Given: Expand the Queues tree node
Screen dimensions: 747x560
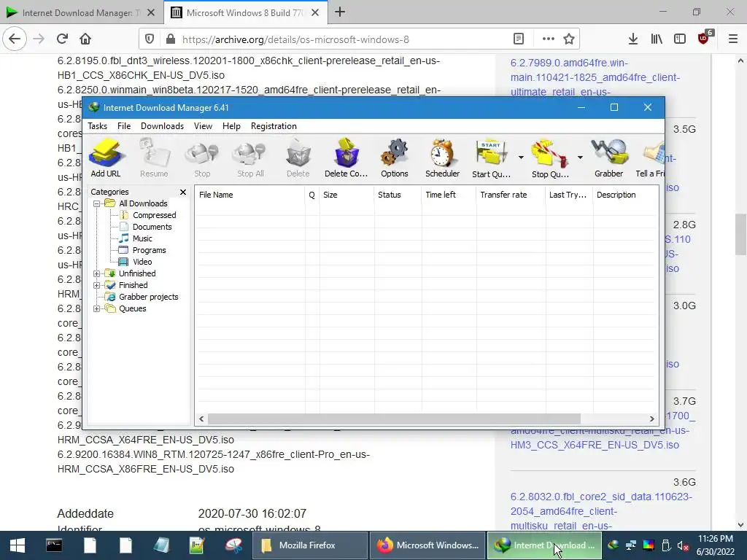Looking at the screenshot, I should (97, 308).
